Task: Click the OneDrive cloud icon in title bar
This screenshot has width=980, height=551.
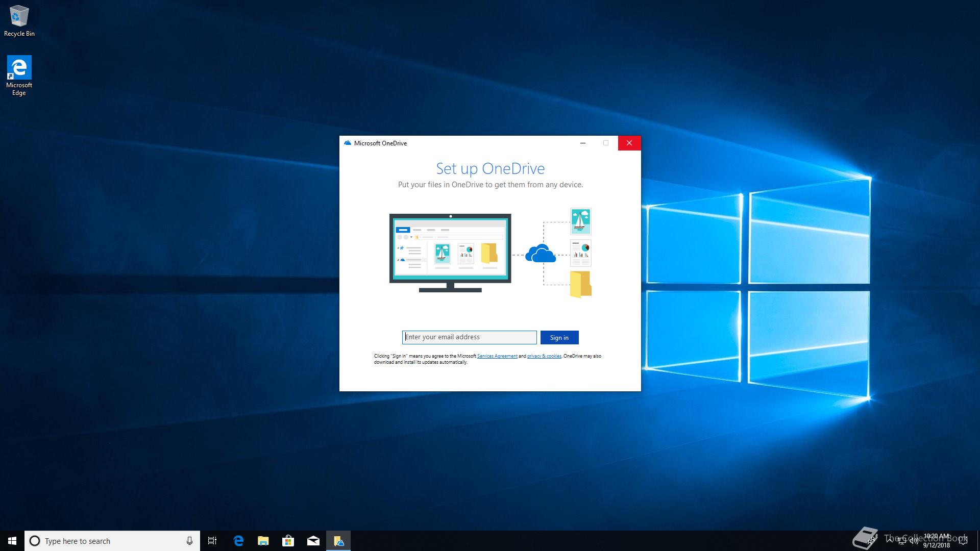Action: [348, 143]
